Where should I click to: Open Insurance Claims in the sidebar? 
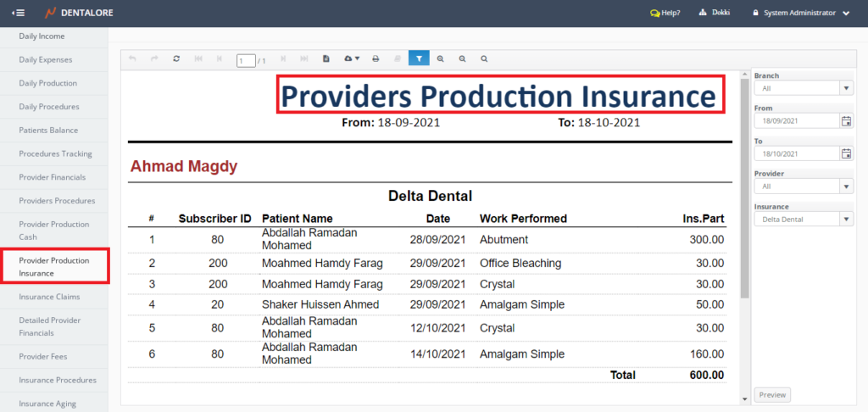pyautogui.click(x=49, y=297)
